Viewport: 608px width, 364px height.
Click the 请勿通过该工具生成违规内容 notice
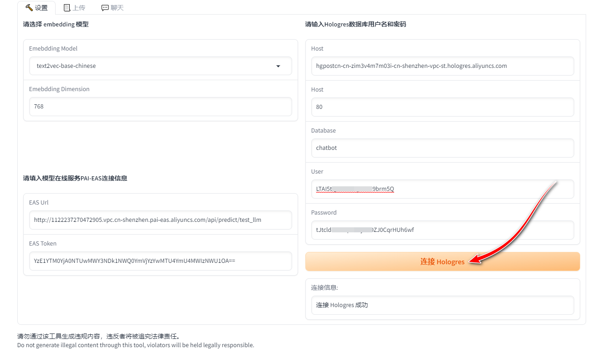tap(98, 337)
